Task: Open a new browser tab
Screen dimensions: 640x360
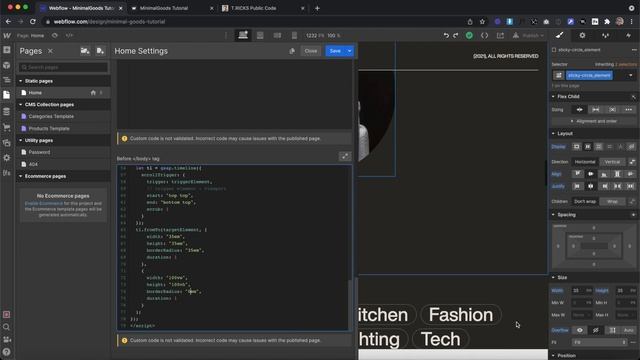Action: [318, 8]
